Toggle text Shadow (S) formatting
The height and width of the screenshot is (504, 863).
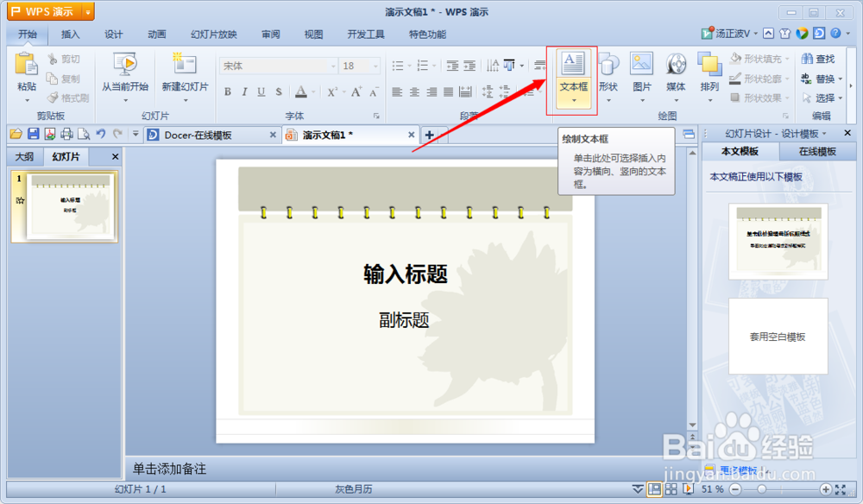[279, 91]
